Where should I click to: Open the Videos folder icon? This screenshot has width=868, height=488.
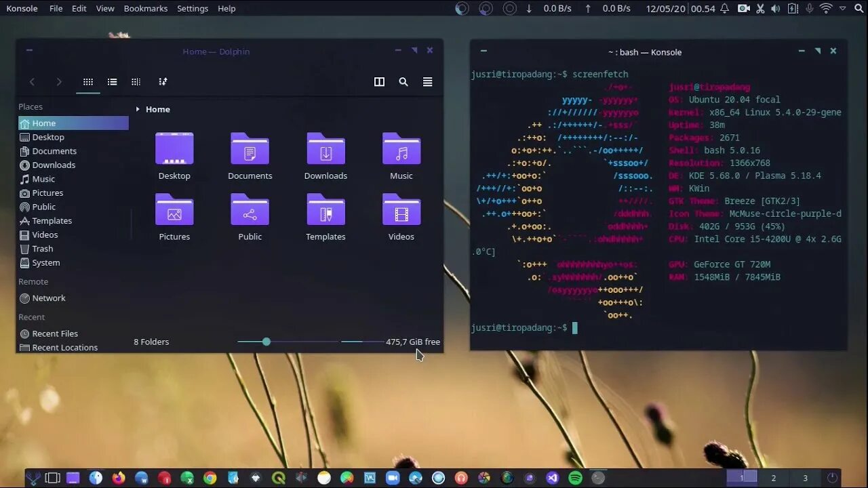(x=401, y=209)
